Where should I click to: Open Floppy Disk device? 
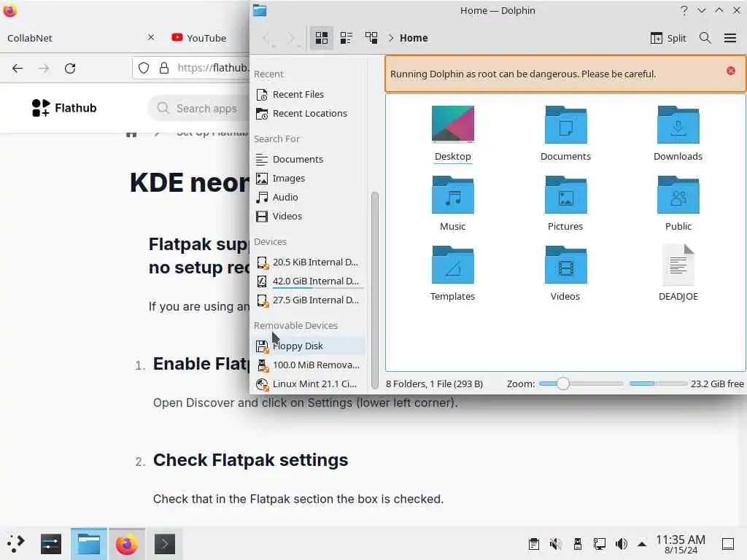tap(309, 346)
